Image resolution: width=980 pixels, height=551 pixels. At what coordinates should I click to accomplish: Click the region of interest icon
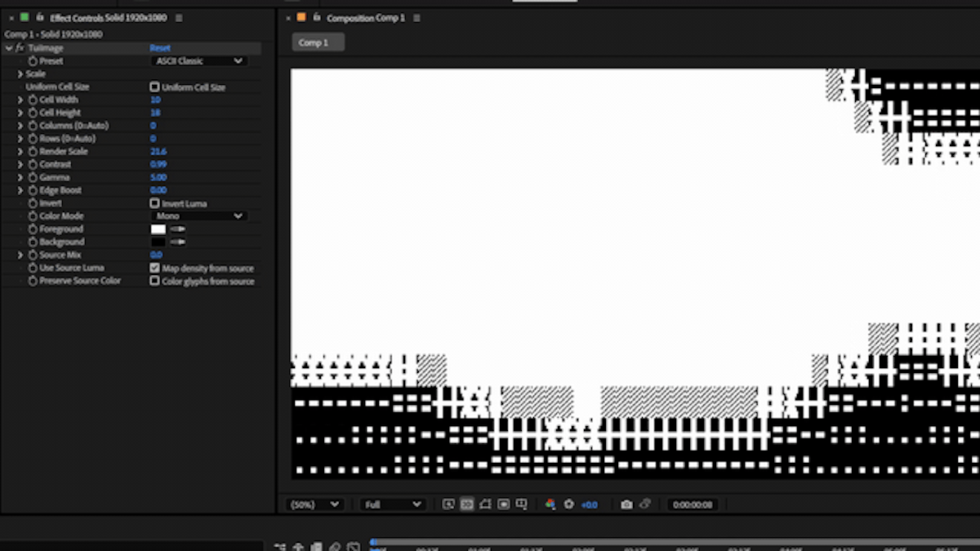click(504, 504)
